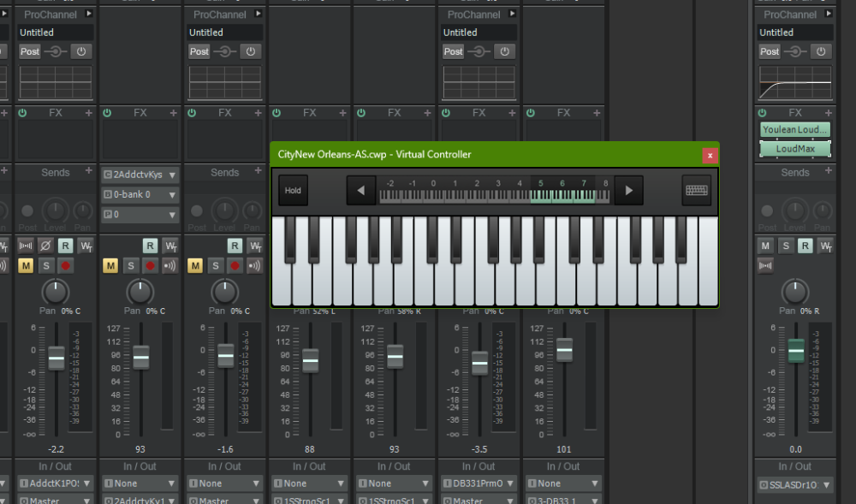Toggle phase invert on AddctK1PO strip
Viewport: 856px width, 504px height.
(45, 246)
